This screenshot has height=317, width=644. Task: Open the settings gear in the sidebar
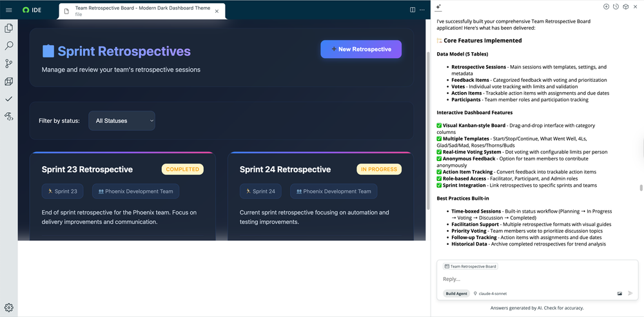click(x=8, y=307)
